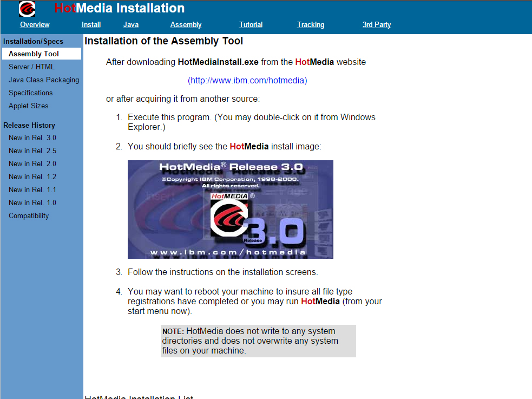532x399 pixels.
Task: Open New in Rel. 1.1
Action: [x=32, y=189]
